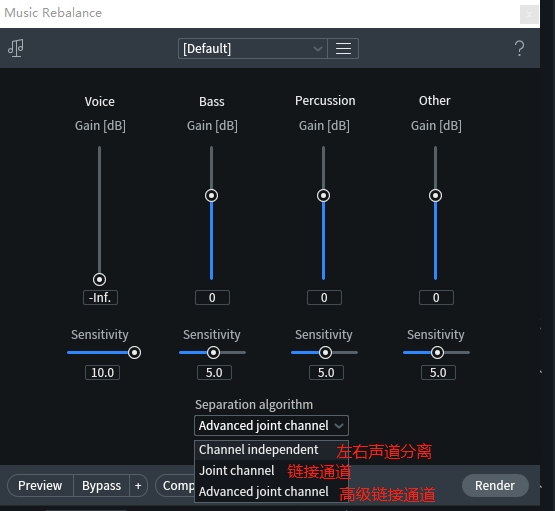Click the Compare button
This screenshot has height=511, width=555.
(175, 486)
